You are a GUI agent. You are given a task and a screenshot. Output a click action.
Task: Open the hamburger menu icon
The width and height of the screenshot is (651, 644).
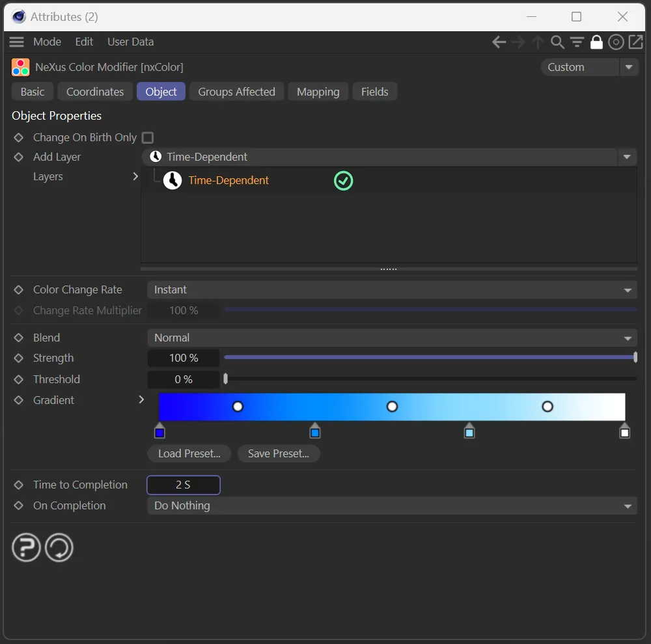coord(17,42)
